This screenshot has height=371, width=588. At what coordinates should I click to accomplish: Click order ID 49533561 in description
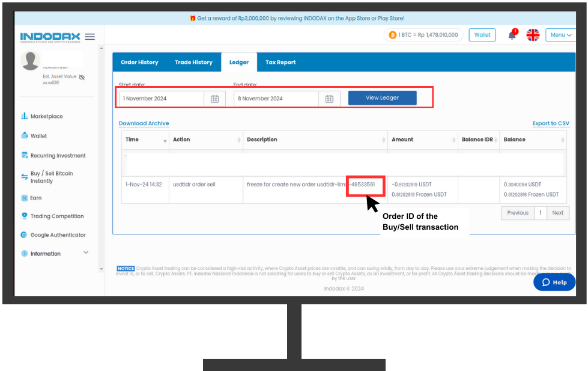[363, 185]
